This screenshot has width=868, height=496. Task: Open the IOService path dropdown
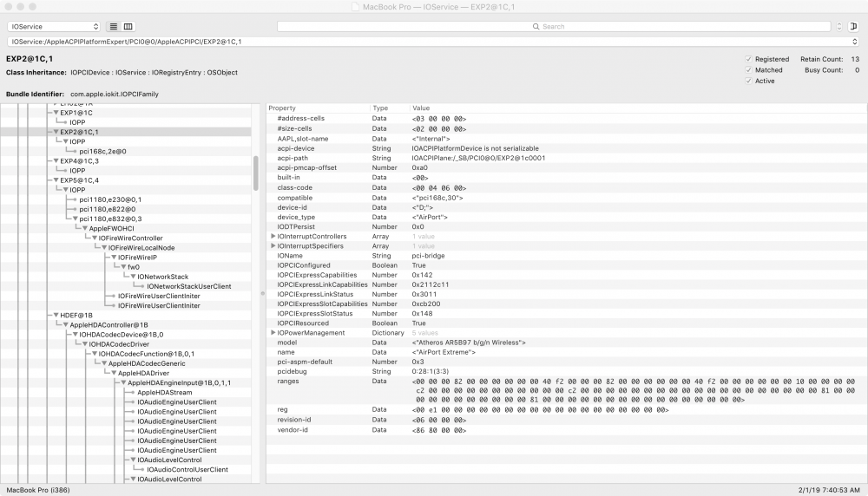click(433, 42)
